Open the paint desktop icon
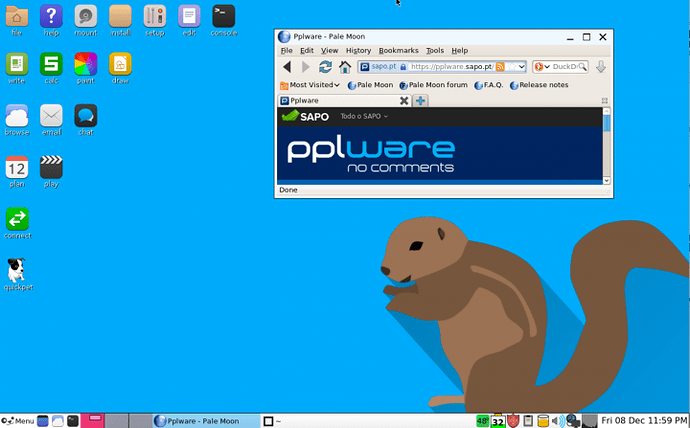Screen dimensions: 690x428 (x=85, y=65)
